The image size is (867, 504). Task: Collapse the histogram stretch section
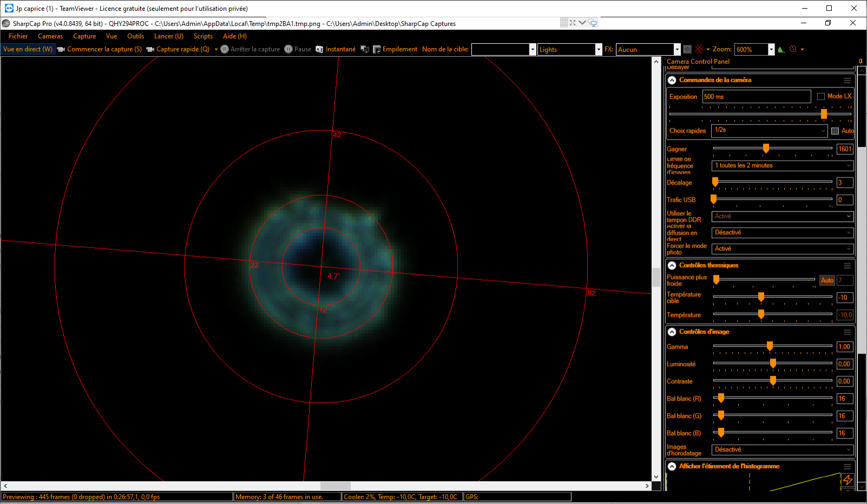(x=672, y=466)
